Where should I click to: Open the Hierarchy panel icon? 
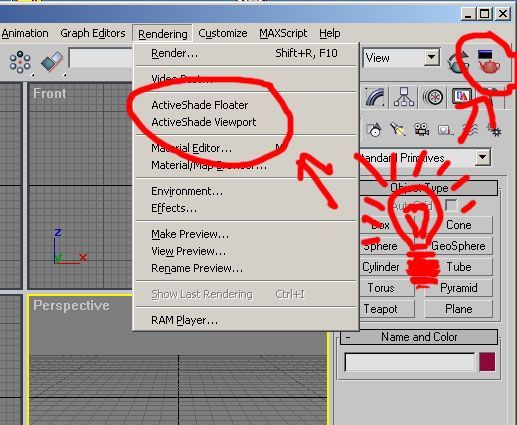tap(404, 97)
